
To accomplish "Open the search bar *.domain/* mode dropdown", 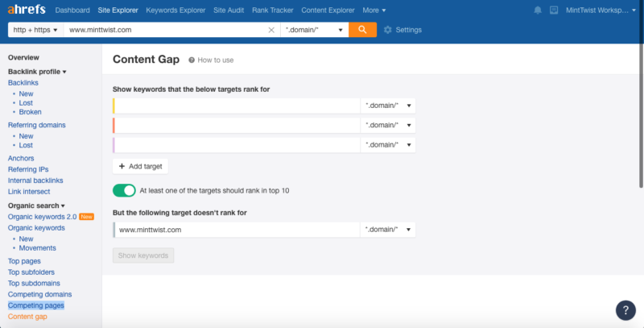I will pyautogui.click(x=314, y=30).
